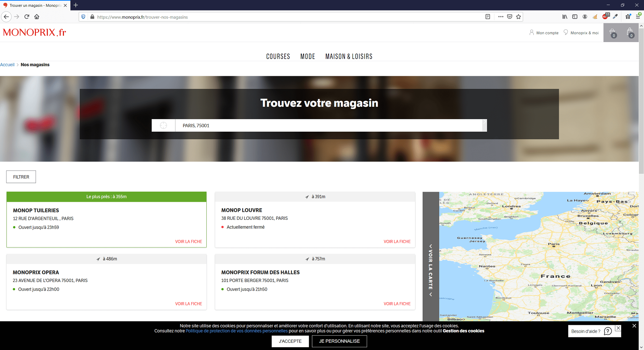Image resolution: width=644 pixels, height=350 pixels.
Task: Open VOIR LA FICHE for Monoprix Forum des Halles
Action: (x=397, y=304)
